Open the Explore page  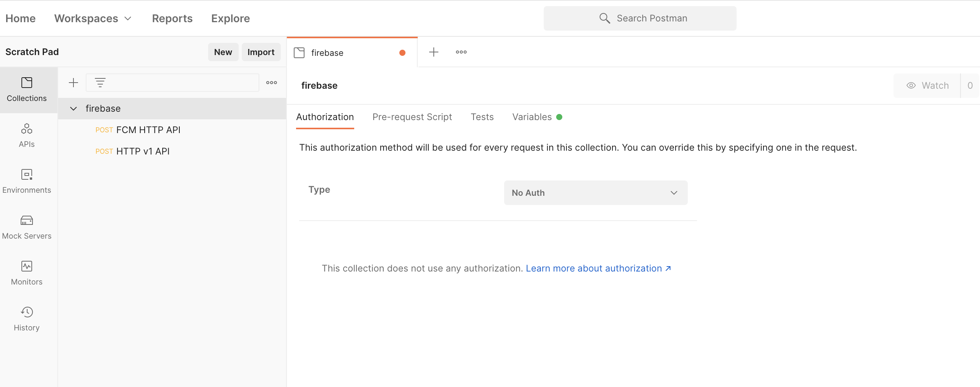231,18
